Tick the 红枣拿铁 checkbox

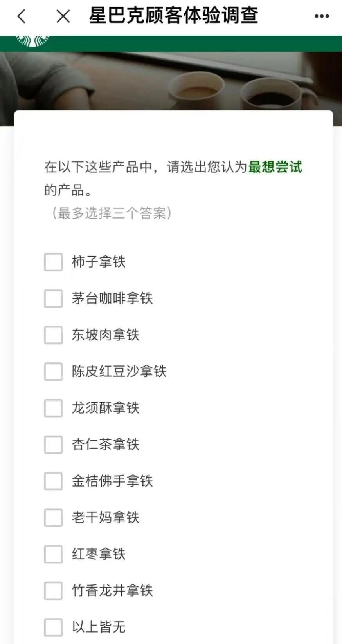point(53,554)
